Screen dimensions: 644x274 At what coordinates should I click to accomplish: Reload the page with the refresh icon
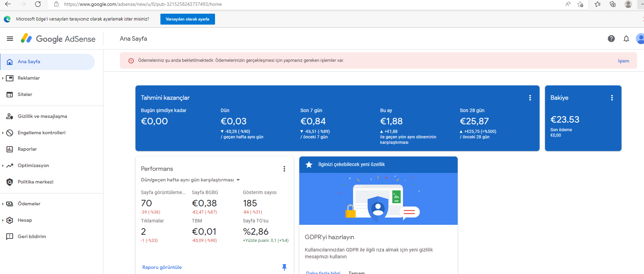tap(38, 4)
